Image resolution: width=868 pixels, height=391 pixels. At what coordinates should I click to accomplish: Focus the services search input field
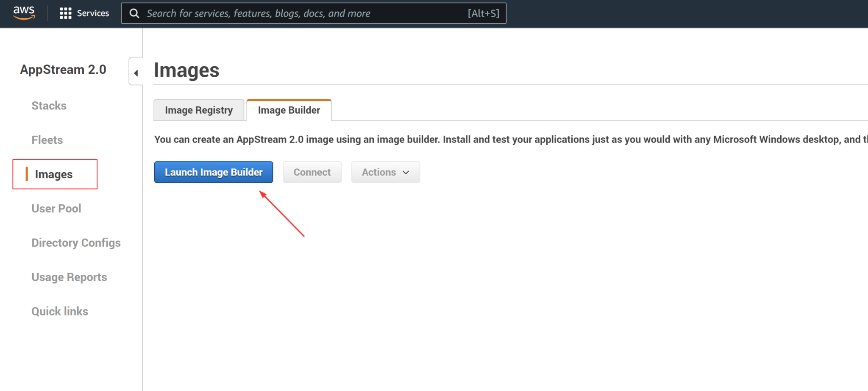coord(297,13)
